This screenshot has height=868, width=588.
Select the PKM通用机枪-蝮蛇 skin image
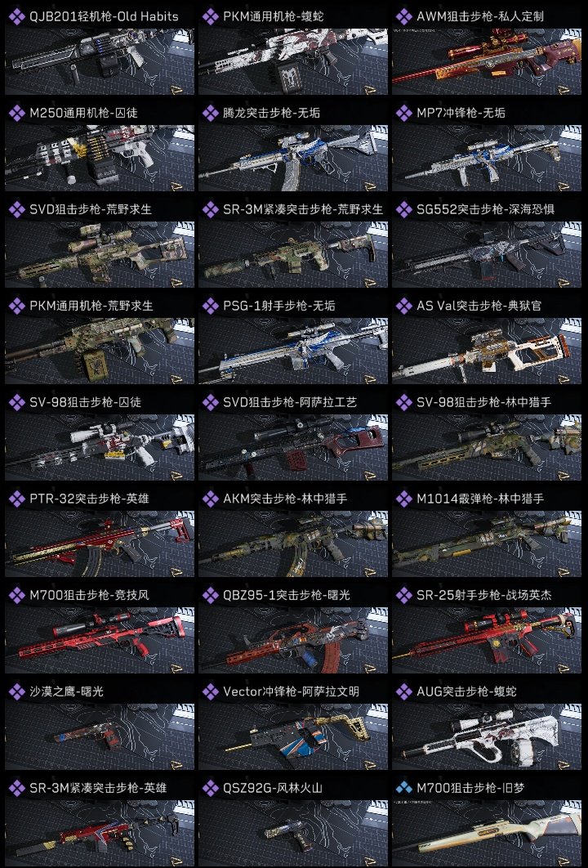pyautogui.click(x=293, y=61)
